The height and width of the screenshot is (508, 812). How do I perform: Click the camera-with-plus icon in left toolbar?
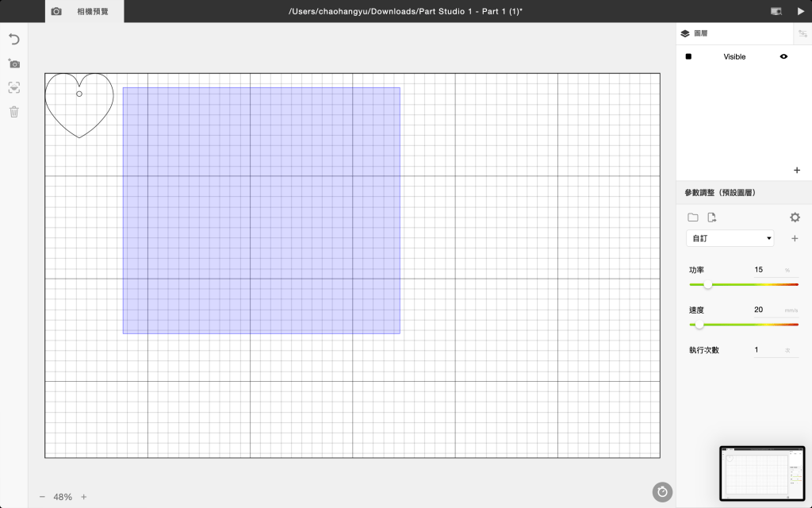(x=13, y=63)
